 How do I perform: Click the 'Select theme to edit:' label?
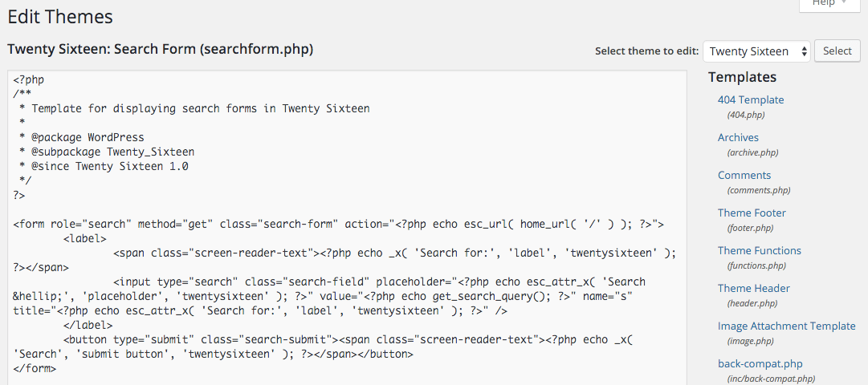click(x=646, y=51)
